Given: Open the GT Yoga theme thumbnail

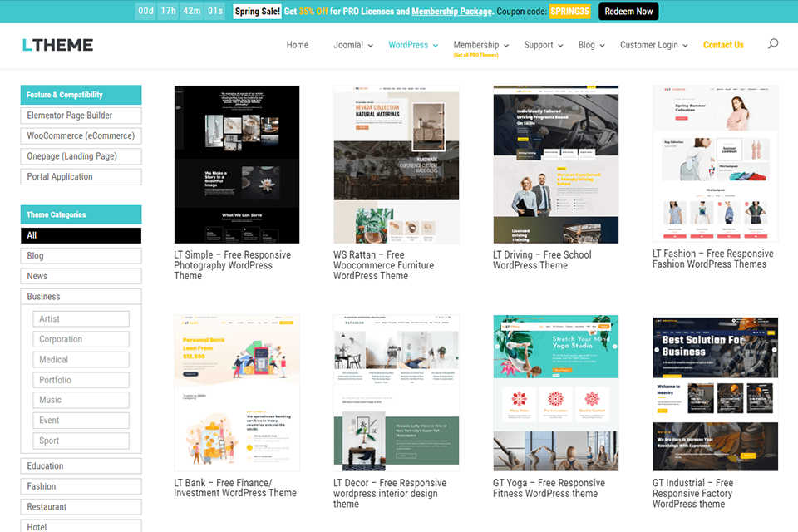Looking at the screenshot, I should click(x=556, y=393).
